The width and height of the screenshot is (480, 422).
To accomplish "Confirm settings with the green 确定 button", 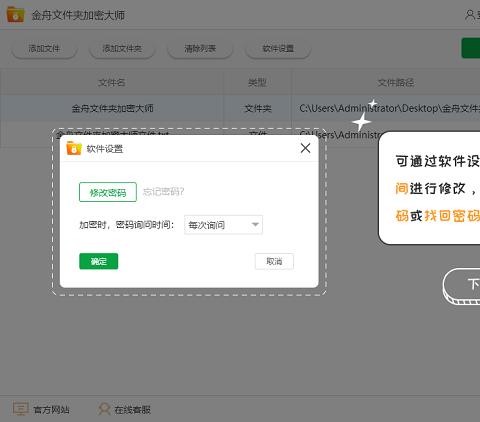I will (99, 261).
